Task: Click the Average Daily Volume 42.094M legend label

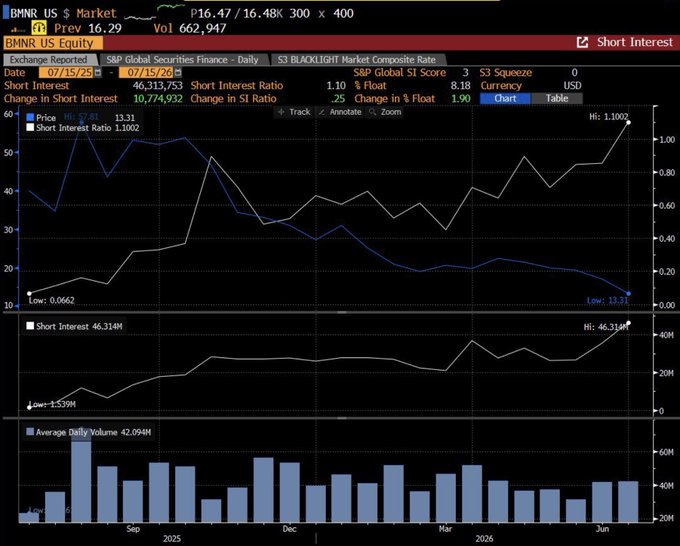Action: 93,432
